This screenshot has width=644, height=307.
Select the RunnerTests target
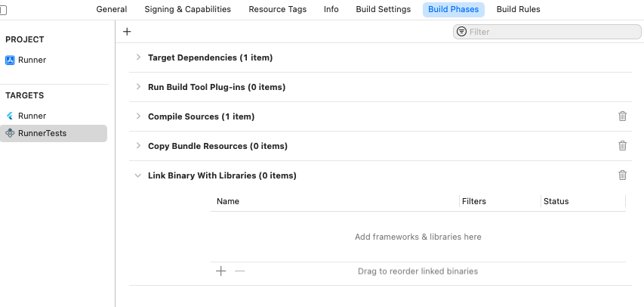pyautogui.click(x=42, y=133)
